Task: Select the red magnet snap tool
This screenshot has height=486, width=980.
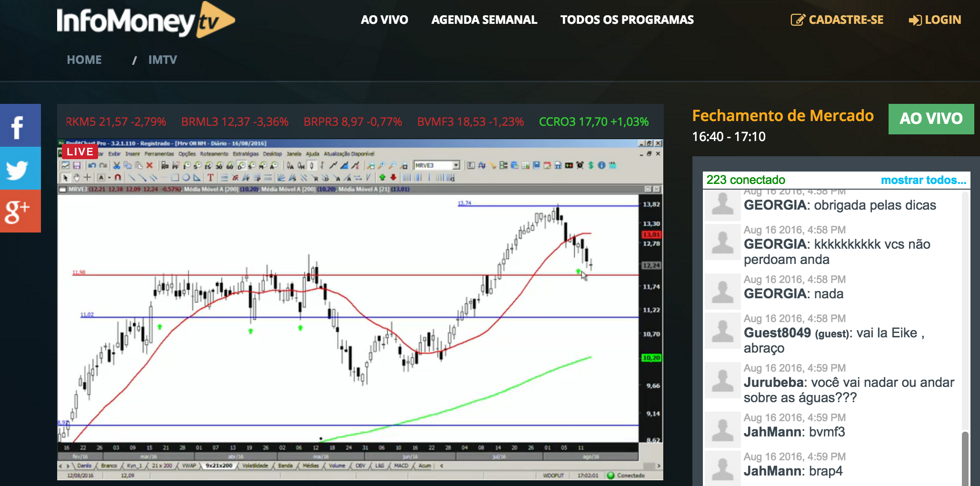Action: click(118, 178)
